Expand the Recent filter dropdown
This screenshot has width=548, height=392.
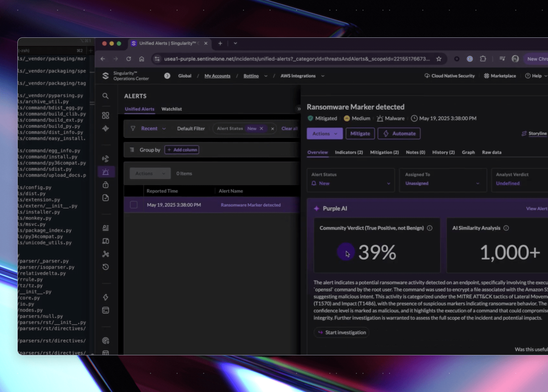pos(153,129)
